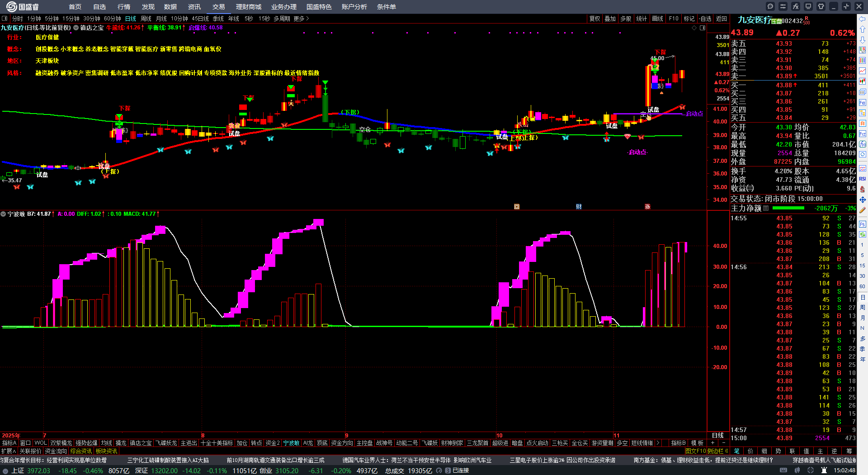Screen dimensions: 868x475
Task: Open the candlestick chart sidebar icon
Action: click(x=863, y=81)
